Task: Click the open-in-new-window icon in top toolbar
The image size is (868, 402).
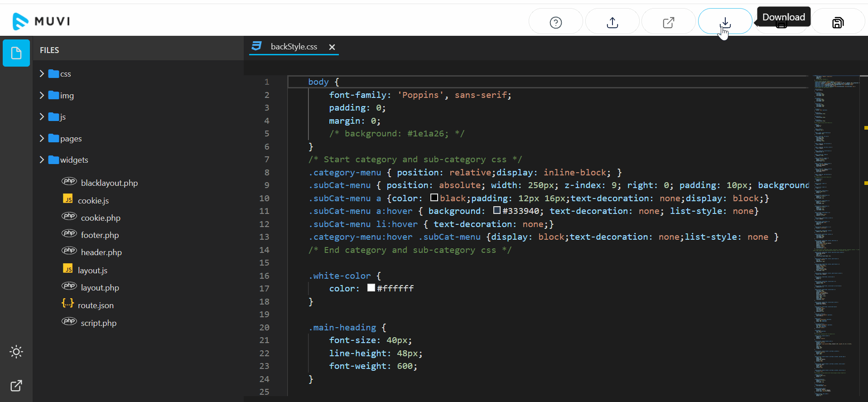Action: (x=668, y=22)
